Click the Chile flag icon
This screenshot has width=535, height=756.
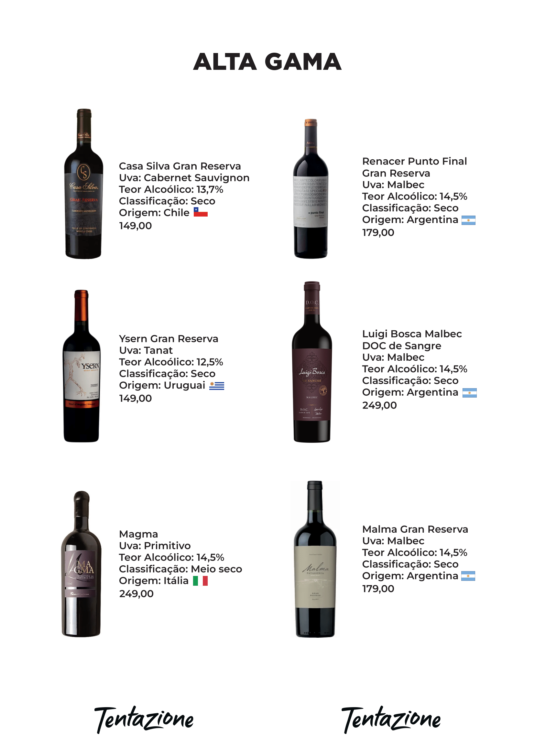pos(200,212)
